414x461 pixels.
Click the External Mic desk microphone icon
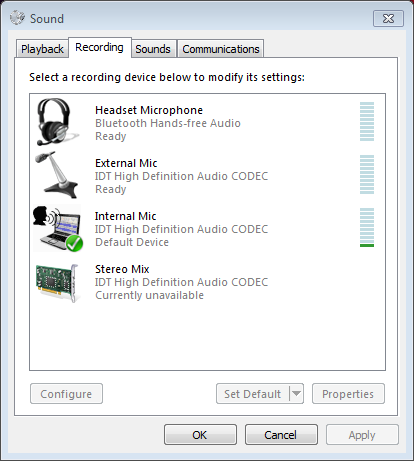tap(57, 175)
